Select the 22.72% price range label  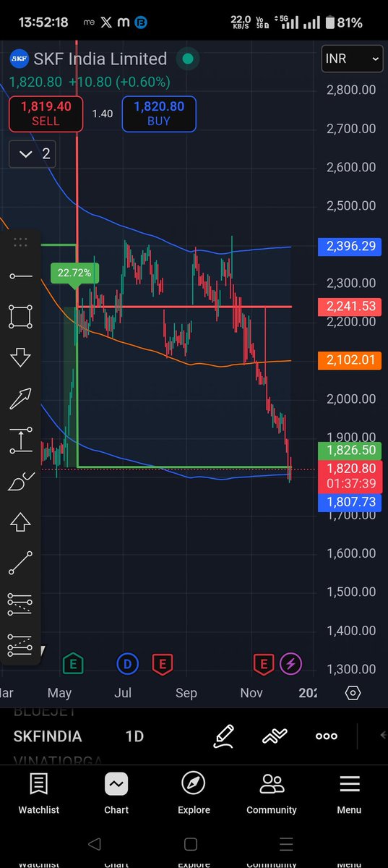pyautogui.click(x=75, y=273)
